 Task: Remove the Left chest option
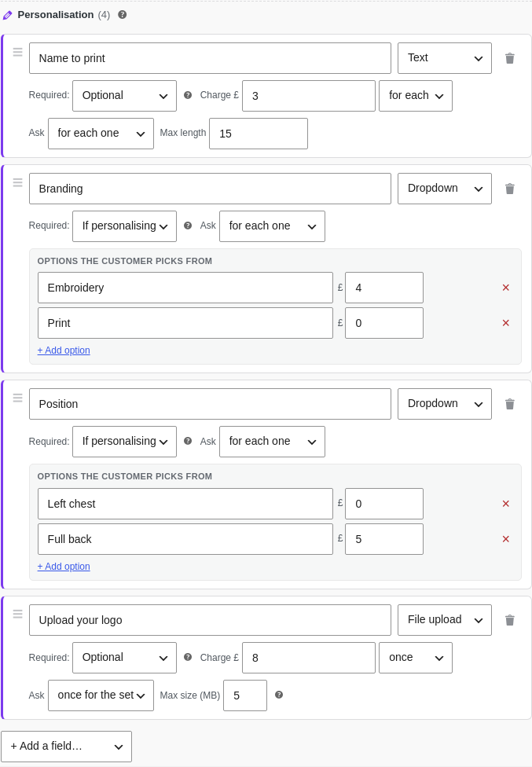coord(506,504)
